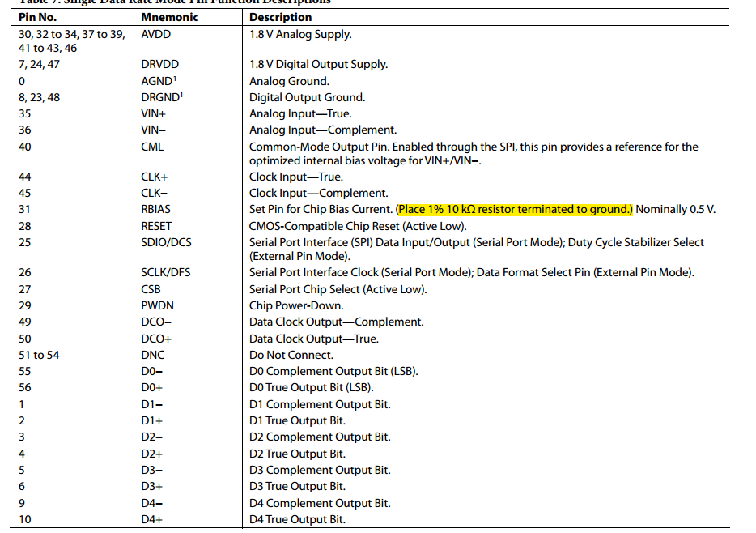This screenshot has height=533, width=756.
Task: Select the 'Pin No.' column header
Action: tap(37, 17)
